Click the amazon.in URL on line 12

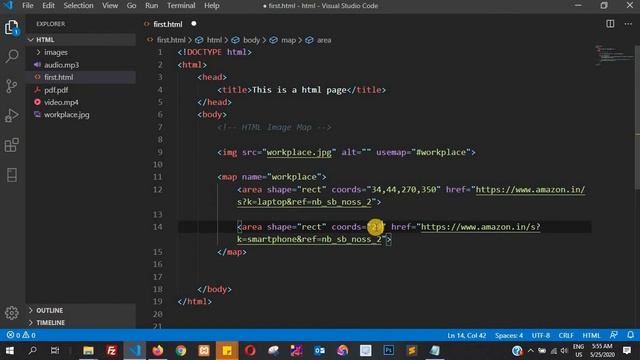tap(530, 189)
